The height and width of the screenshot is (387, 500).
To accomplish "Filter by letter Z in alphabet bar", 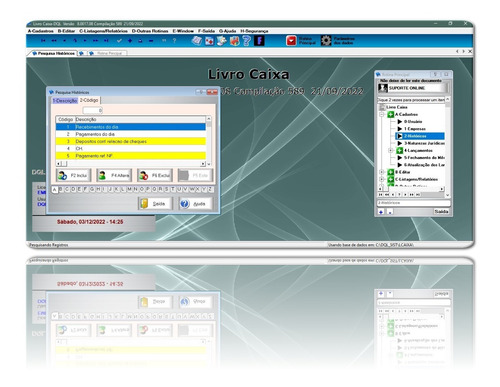I will point(210,189).
